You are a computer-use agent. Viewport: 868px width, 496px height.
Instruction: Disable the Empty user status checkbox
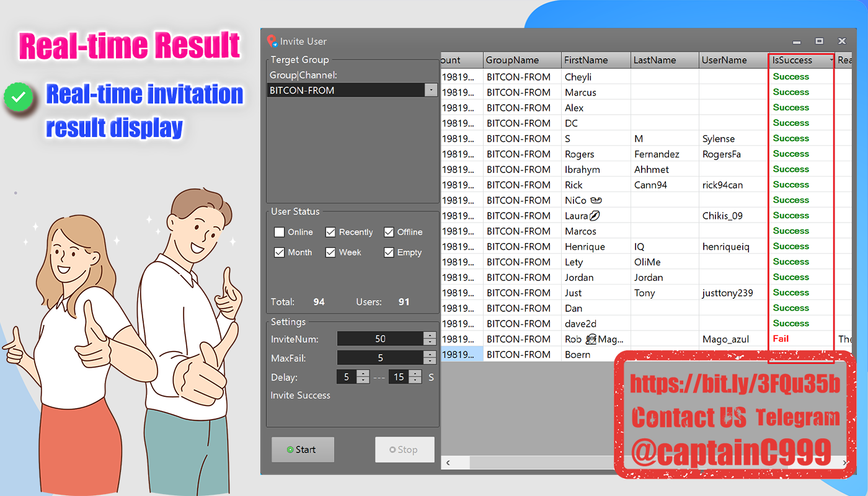coord(389,252)
